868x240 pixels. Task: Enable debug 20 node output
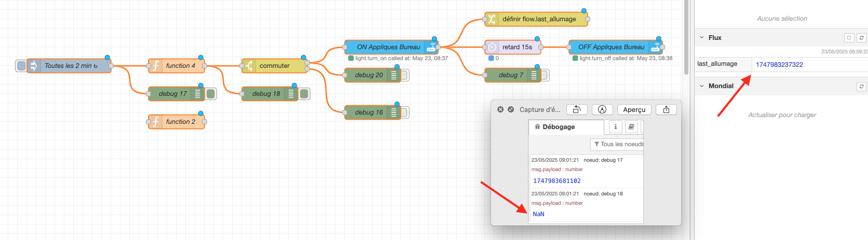tap(404, 75)
